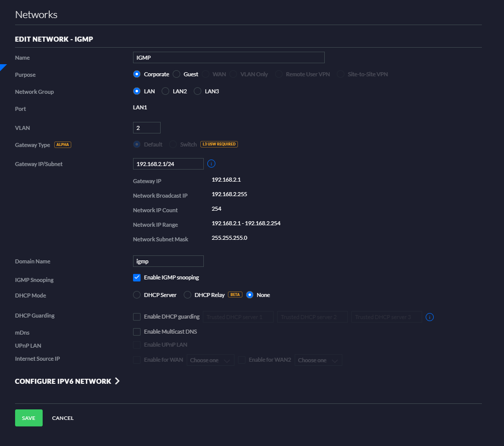Choose LAN3 network group
Image resolution: width=504 pixels, height=446 pixels.
tap(197, 91)
